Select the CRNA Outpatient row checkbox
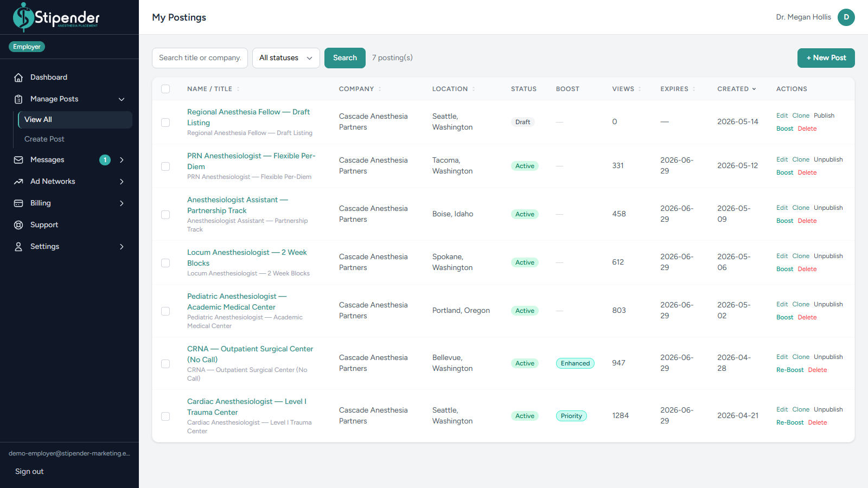The height and width of the screenshot is (488, 868). 165,364
